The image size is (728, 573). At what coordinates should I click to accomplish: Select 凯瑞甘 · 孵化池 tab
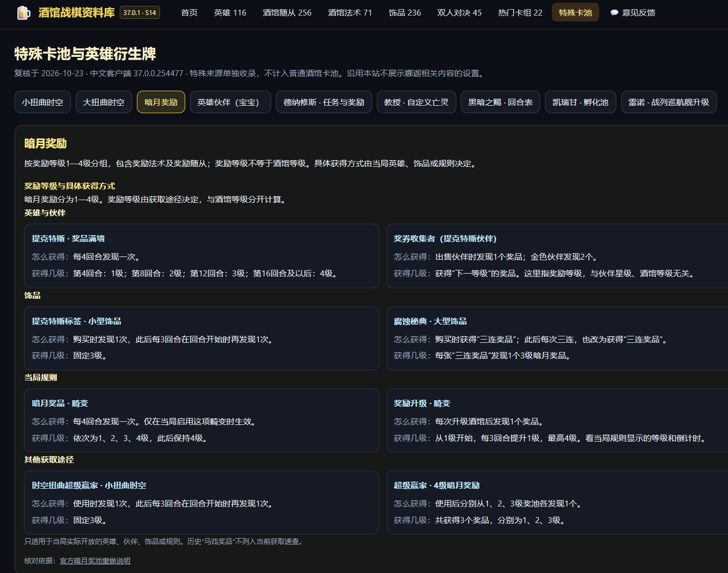click(580, 102)
